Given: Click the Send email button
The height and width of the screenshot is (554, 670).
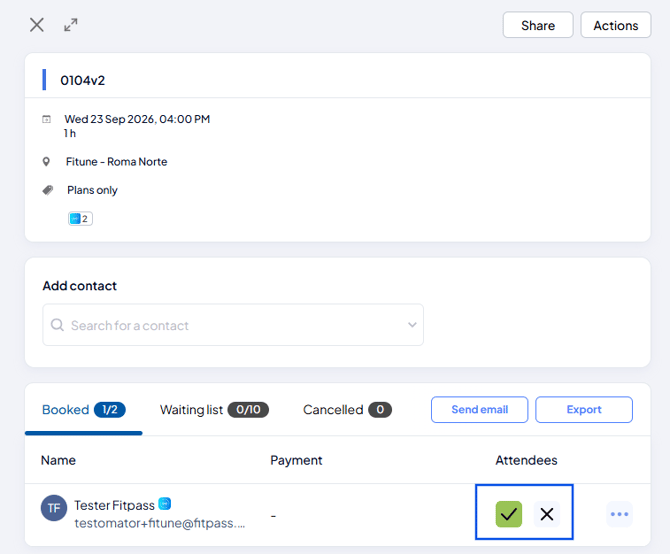Looking at the screenshot, I should click(479, 410).
